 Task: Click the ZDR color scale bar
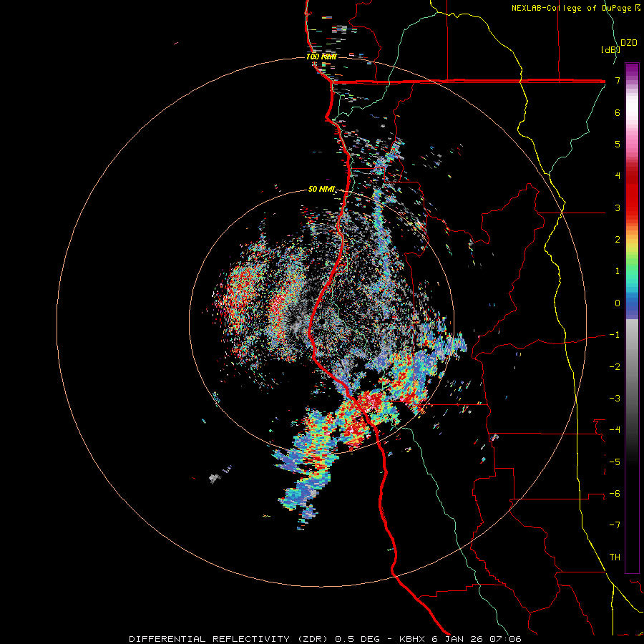pyautogui.click(x=632, y=318)
